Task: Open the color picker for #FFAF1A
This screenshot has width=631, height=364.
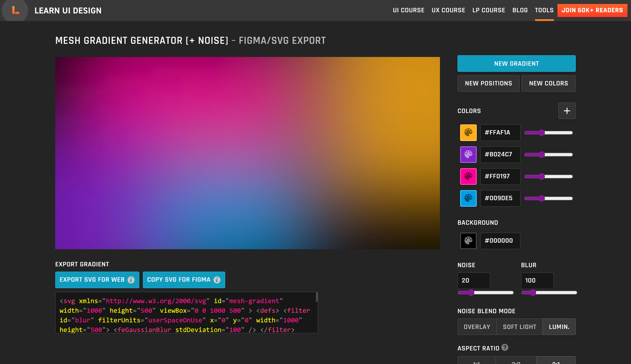Action: [x=468, y=133]
